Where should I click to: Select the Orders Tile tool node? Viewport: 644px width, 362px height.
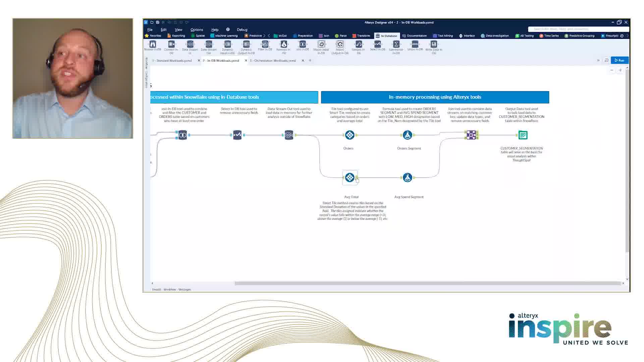[x=350, y=135]
